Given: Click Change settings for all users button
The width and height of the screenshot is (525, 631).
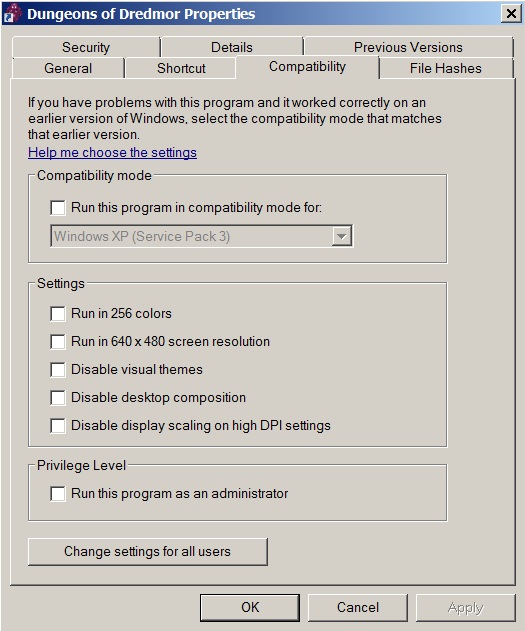Looking at the screenshot, I should point(148,552).
